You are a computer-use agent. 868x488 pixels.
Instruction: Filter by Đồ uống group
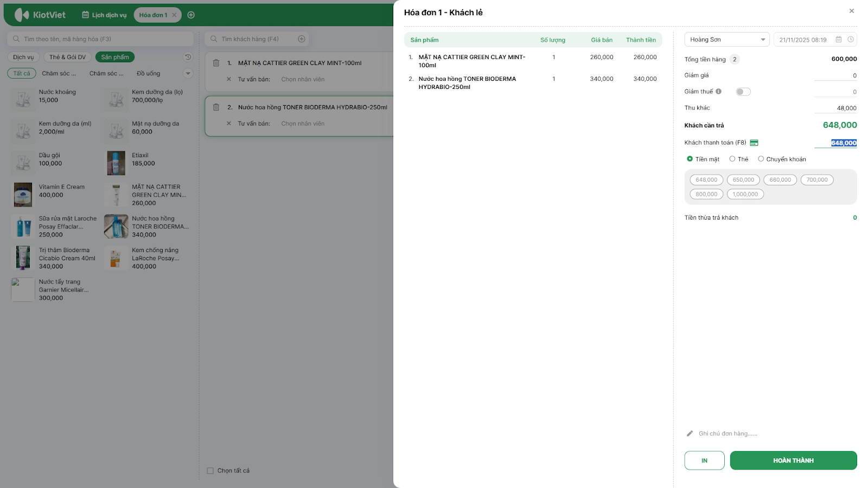149,73
